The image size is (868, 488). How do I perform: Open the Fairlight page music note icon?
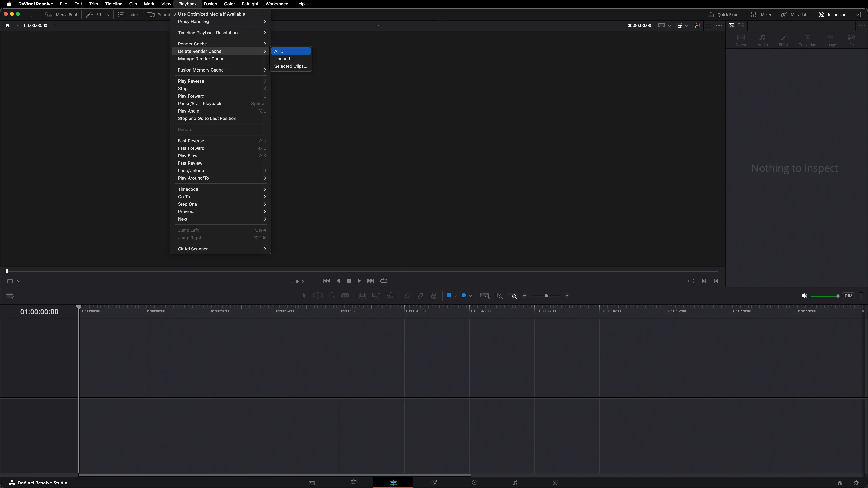[x=515, y=482]
